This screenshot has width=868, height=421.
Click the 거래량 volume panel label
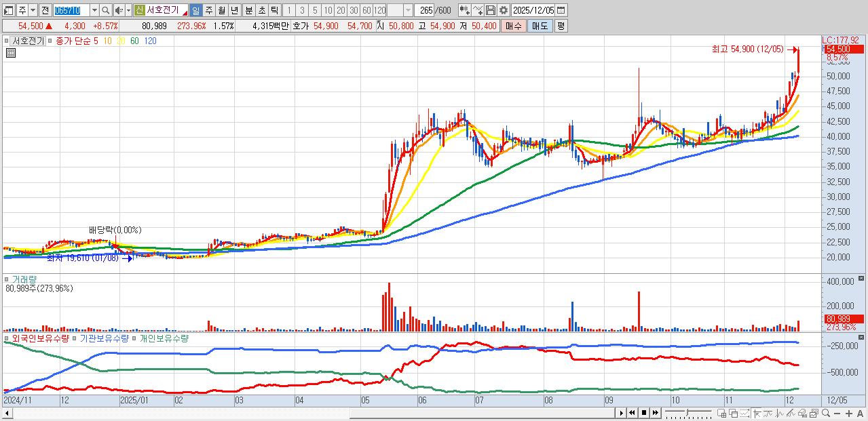(24, 279)
